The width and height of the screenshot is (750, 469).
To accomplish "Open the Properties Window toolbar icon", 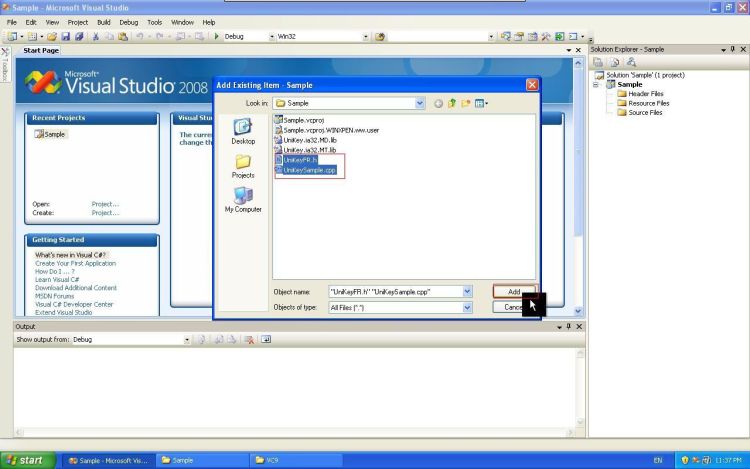I will pos(519,36).
